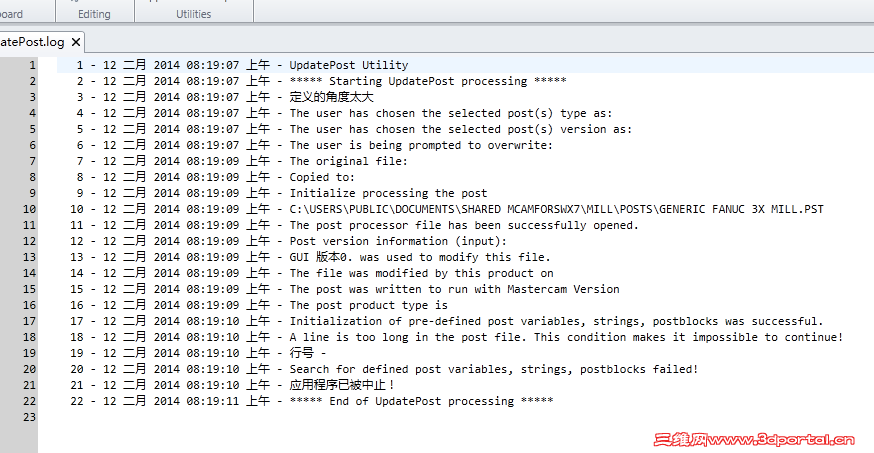Click line number 23 in gutter
This screenshot has width=874, height=453.
(x=30, y=417)
